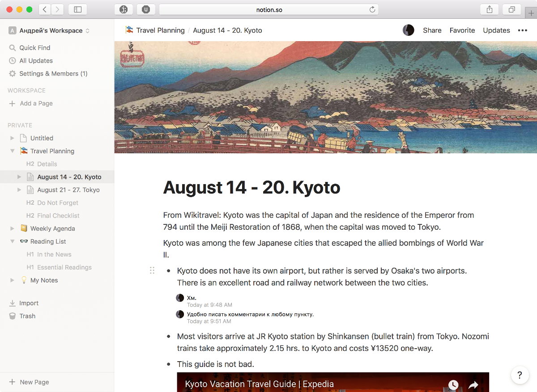Open the three-dot page options menu
Viewport: 537px width, 392px height.
pos(523,30)
